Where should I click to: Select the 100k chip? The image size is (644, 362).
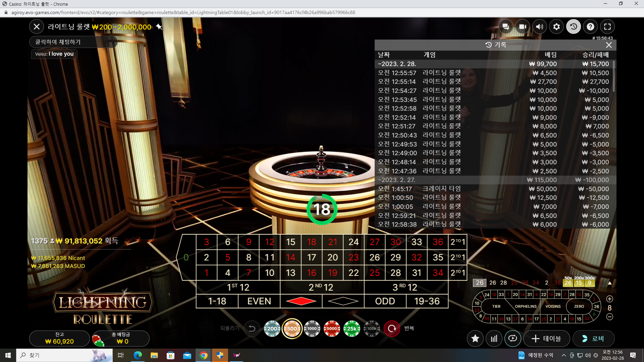372,328
